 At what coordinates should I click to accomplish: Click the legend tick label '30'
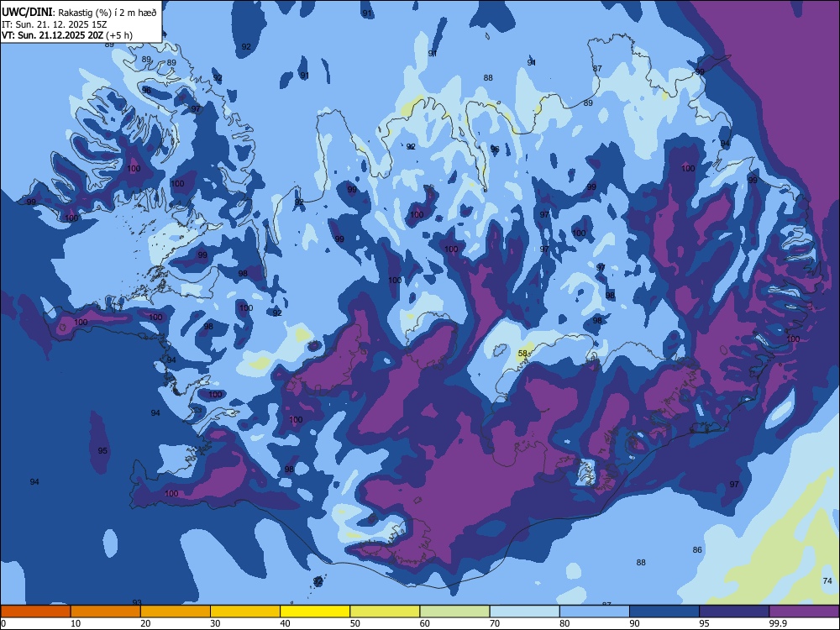point(215,623)
